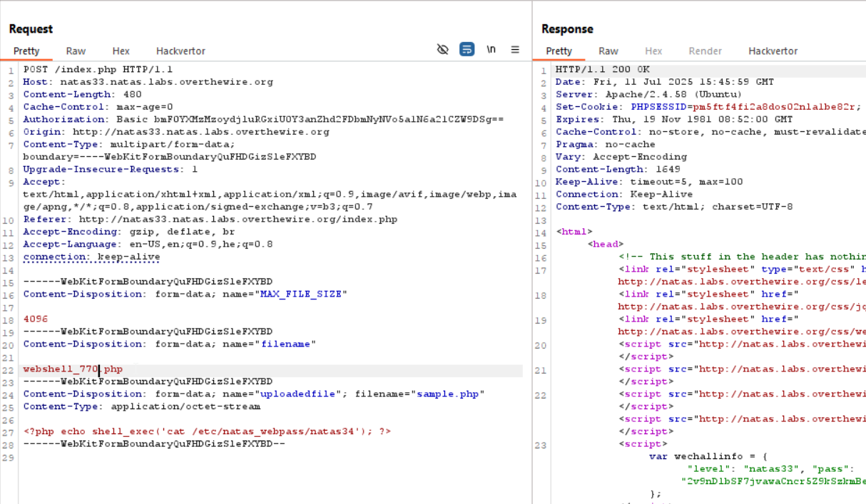866x504 pixels.
Task: Switch to the Request Pretty tab
Action: click(x=26, y=51)
